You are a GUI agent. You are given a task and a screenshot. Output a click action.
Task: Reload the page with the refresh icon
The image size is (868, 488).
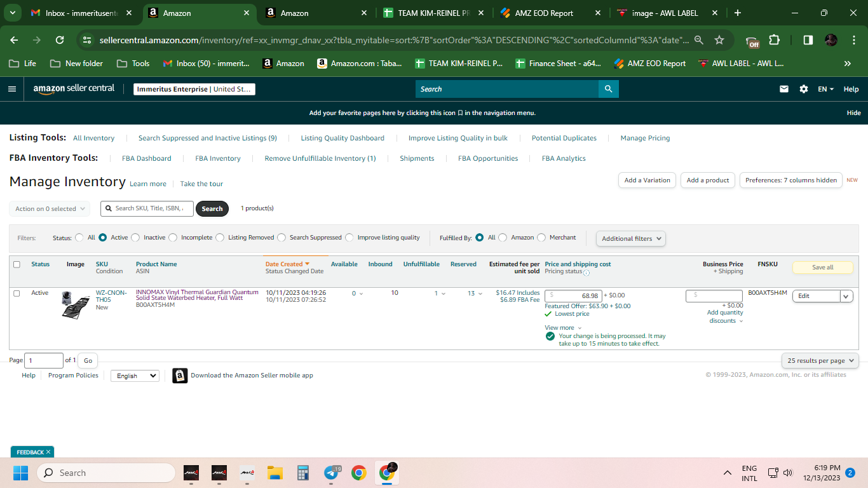(60, 40)
